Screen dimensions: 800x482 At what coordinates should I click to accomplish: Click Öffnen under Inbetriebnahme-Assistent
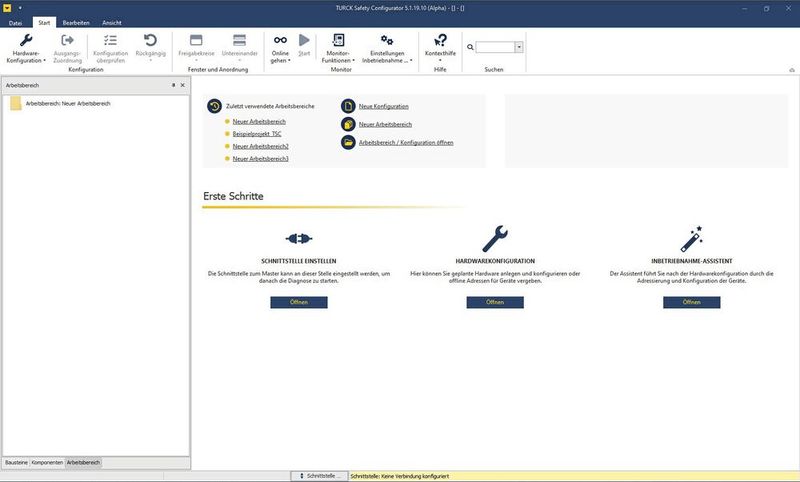[692, 302]
